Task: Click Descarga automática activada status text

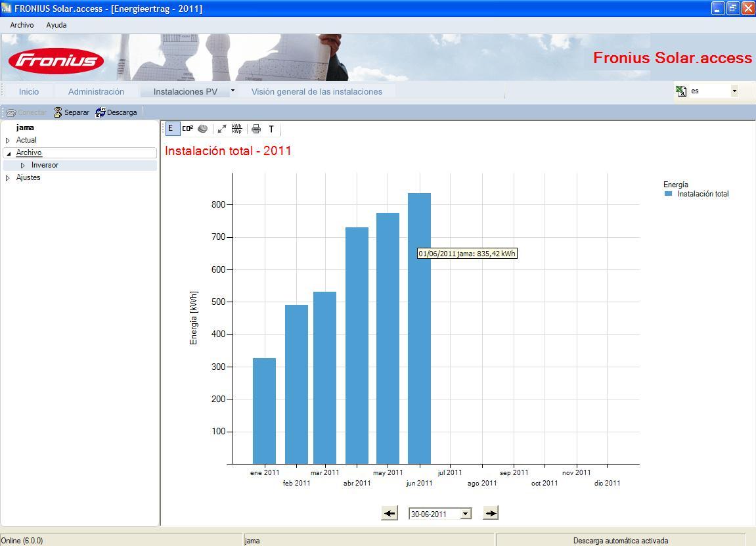Action: pyautogui.click(x=621, y=541)
